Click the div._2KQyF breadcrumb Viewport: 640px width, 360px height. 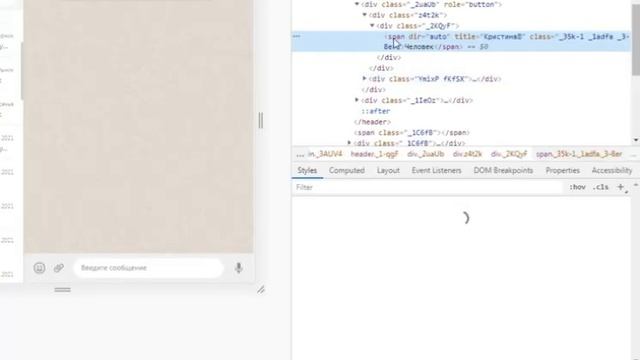click(509, 154)
